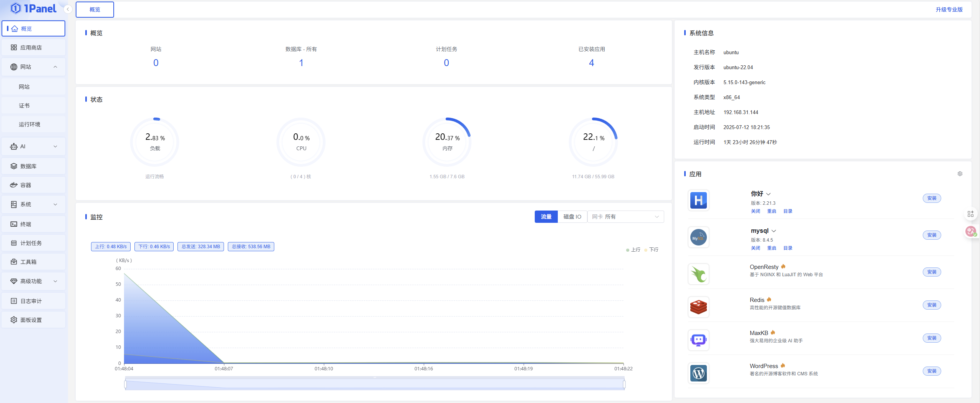Click 安装 button for MaxKB
This screenshot has width=980, height=403.
tap(932, 338)
